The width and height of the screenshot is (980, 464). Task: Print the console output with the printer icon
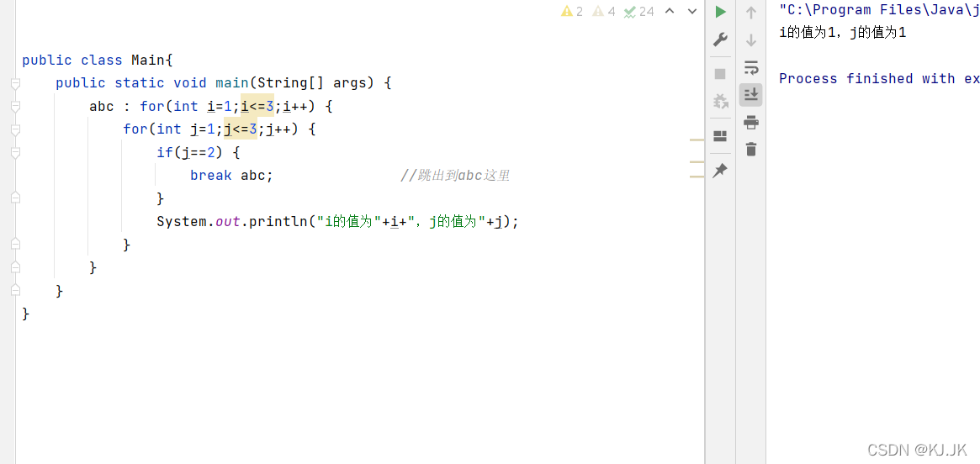coord(751,123)
